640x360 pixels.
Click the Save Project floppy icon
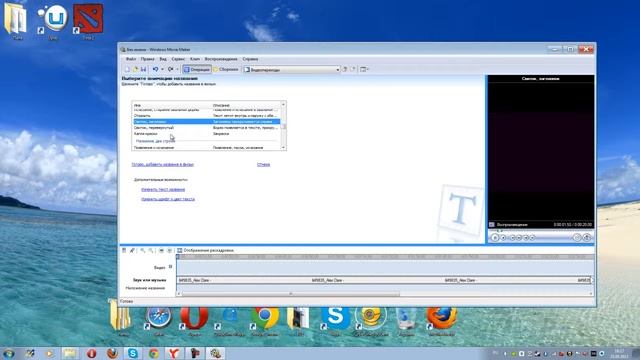pos(143,69)
